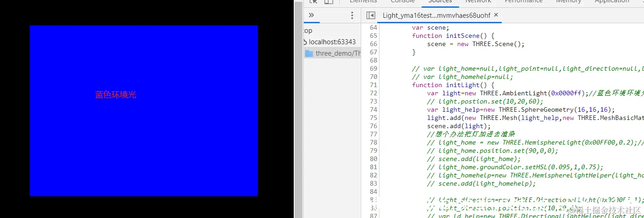The width and height of the screenshot is (644, 218).
Task: Set a breakpoint on line number 75
Action: coord(374,118)
